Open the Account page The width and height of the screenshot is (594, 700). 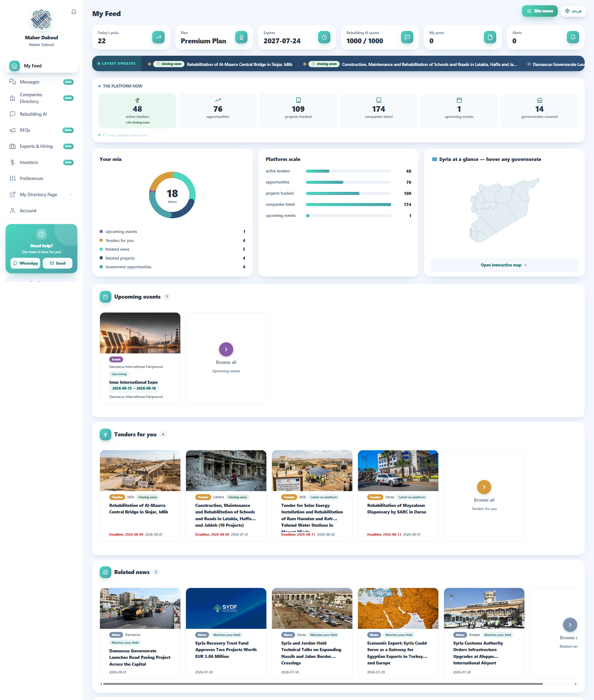[41, 211]
